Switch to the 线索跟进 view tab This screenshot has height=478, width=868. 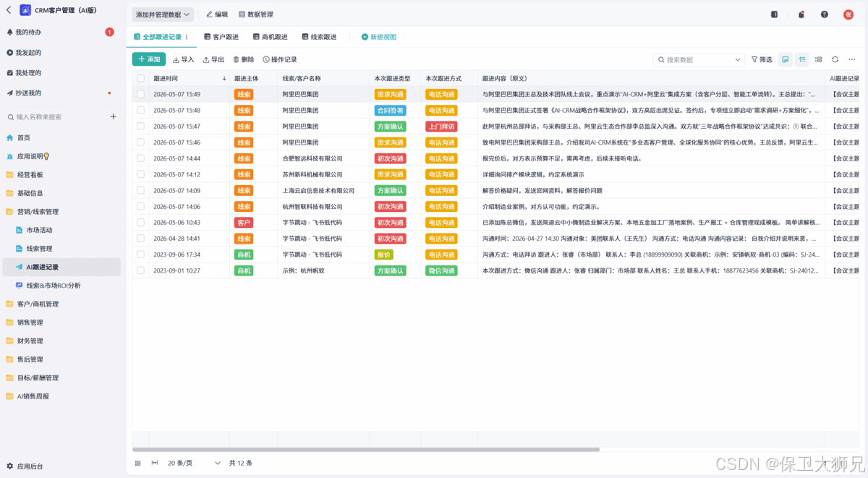[x=319, y=37]
